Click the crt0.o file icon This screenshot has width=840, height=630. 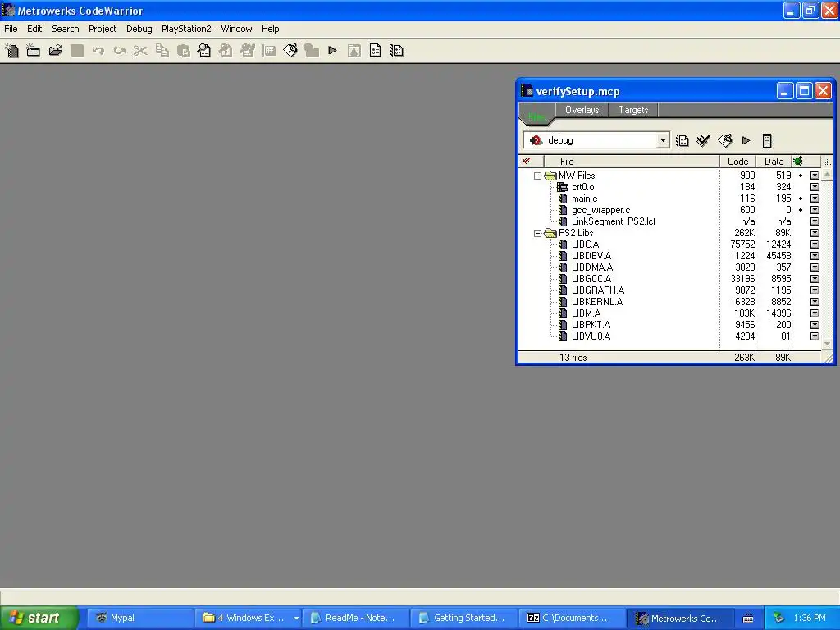point(562,187)
